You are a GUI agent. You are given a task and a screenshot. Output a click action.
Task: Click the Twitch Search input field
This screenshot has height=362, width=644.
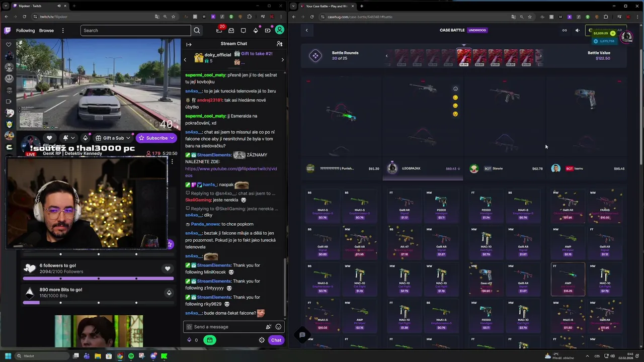[136, 30]
